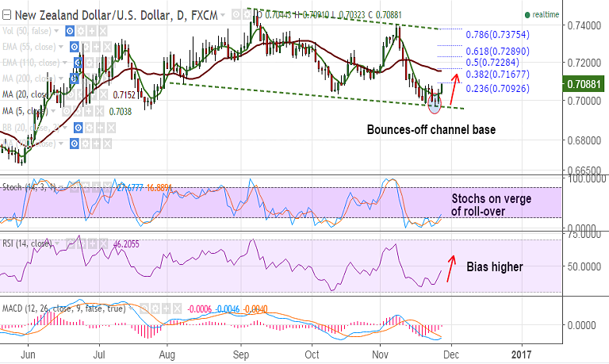Toggle visibility eye of the NZD/USD main series

point(236,15)
